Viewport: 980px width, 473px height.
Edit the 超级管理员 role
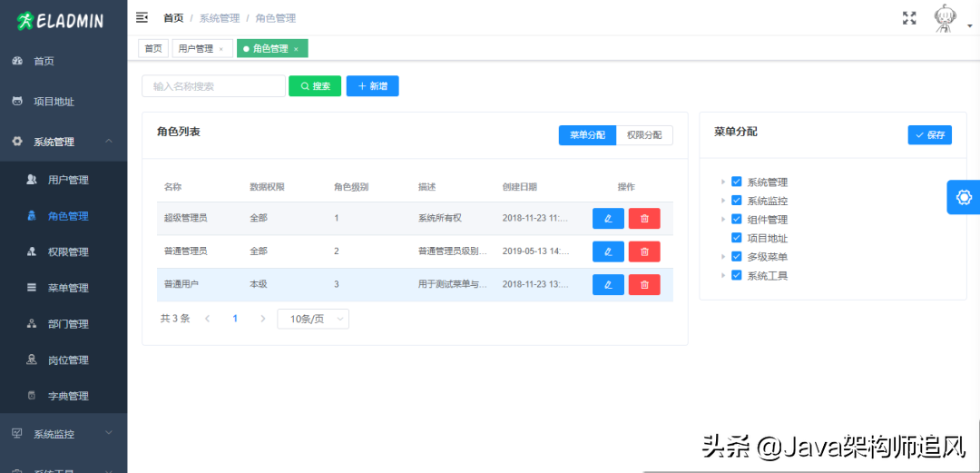coord(608,219)
